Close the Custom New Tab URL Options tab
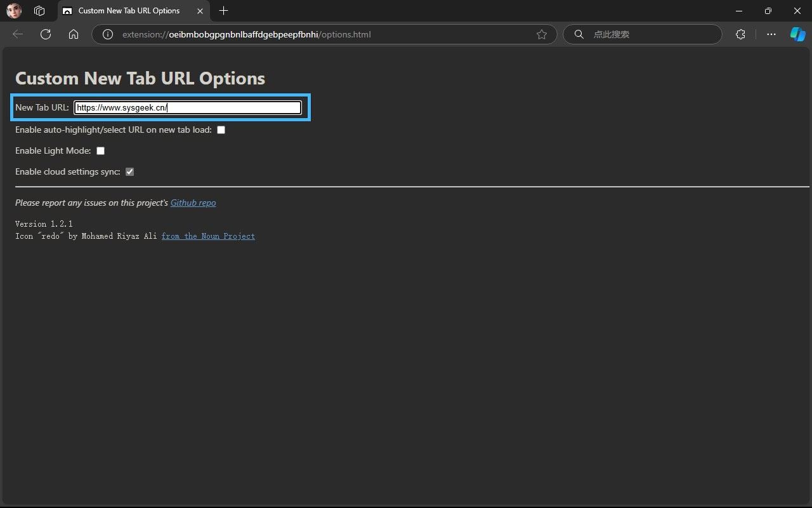This screenshot has height=508, width=812. [x=200, y=11]
